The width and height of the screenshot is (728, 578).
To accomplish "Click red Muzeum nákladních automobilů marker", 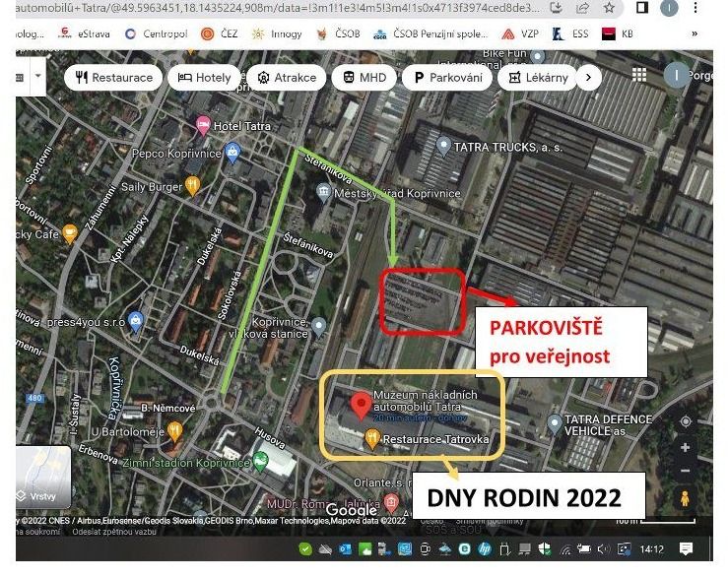I will tap(362, 406).
